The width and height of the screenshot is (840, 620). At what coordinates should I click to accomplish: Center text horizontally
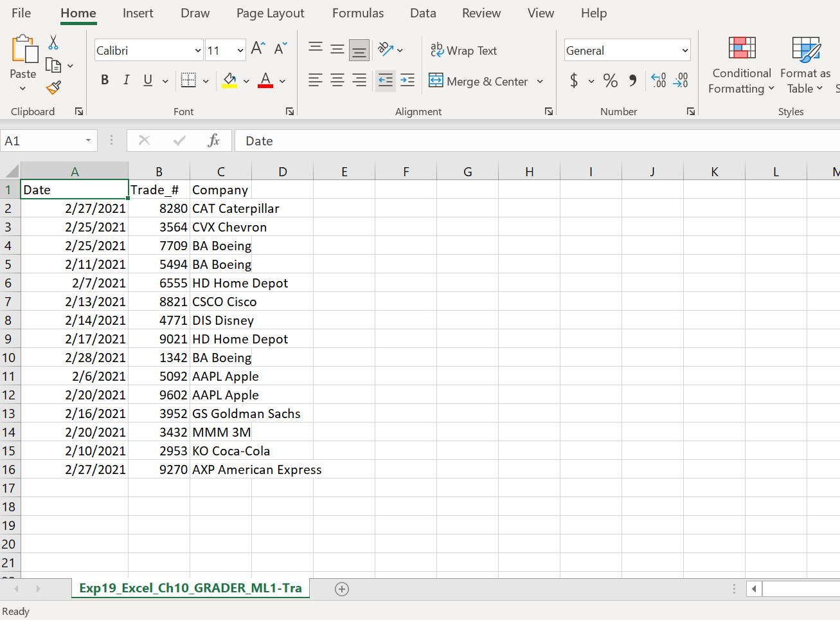point(337,80)
